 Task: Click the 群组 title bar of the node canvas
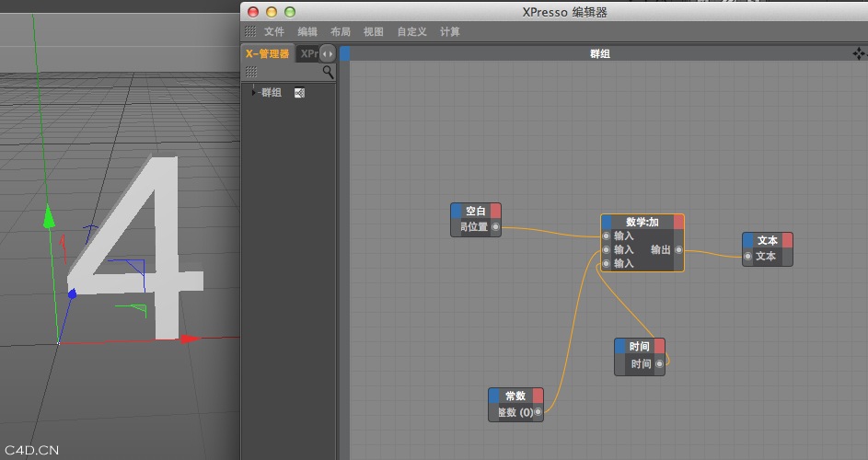[600, 53]
